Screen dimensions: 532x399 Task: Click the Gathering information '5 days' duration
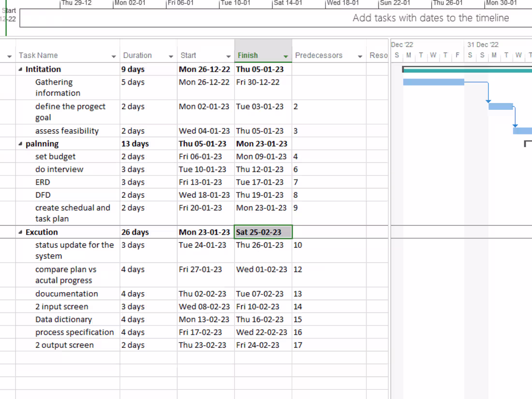(148, 88)
